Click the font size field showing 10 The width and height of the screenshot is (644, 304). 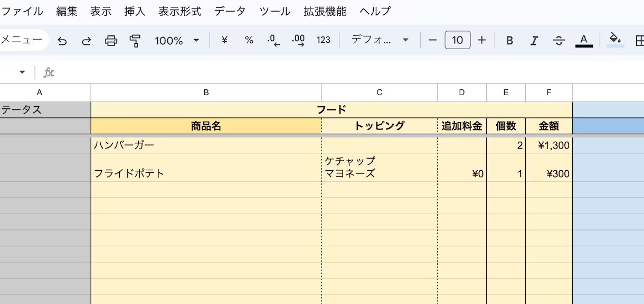click(458, 40)
